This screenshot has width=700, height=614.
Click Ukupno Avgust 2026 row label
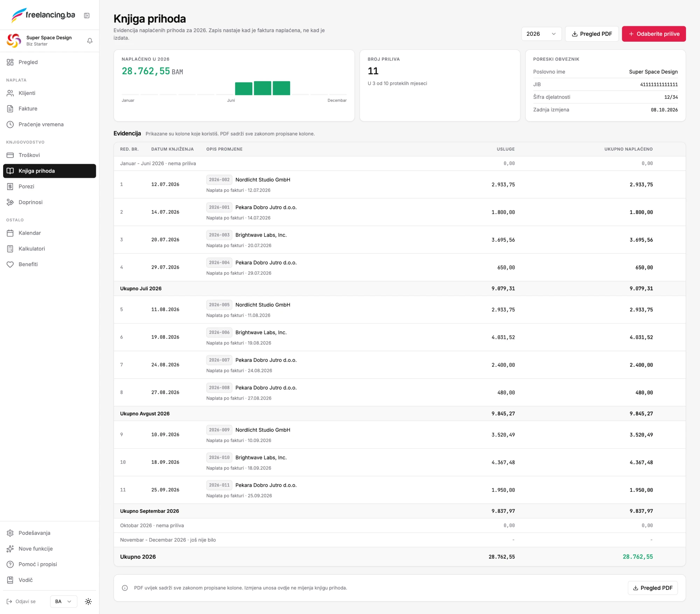[x=145, y=414]
